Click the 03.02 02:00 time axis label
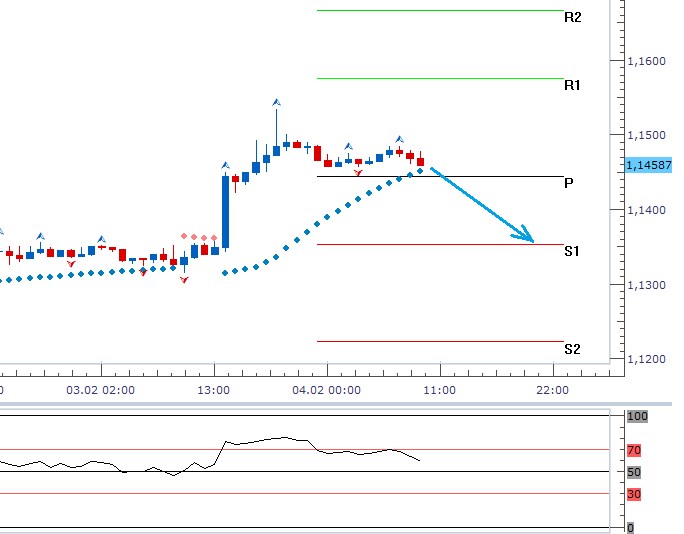Viewport: 684px width, 534px height. pyautogui.click(x=100, y=390)
